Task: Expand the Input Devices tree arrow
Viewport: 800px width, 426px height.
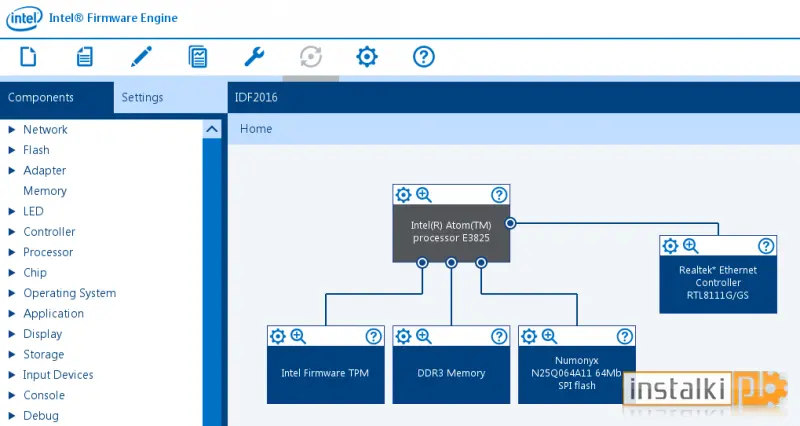Action: click(x=12, y=374)
